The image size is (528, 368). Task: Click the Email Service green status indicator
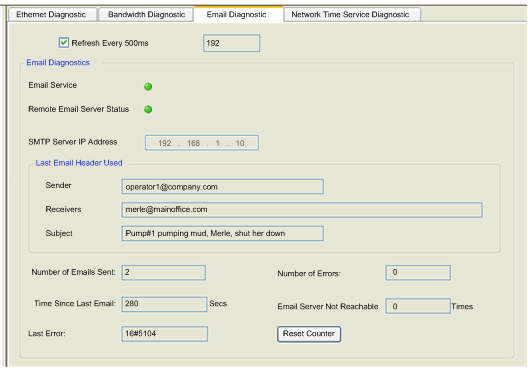pos(148,87)
